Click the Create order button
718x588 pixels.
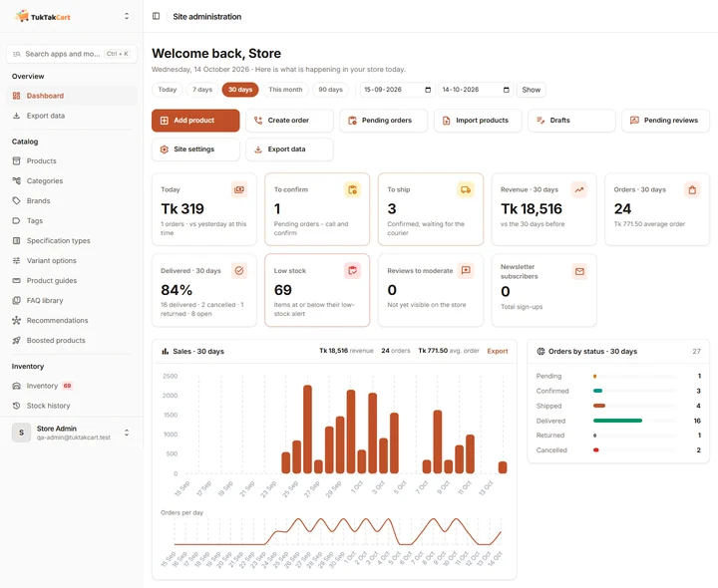tap(289, 121)
